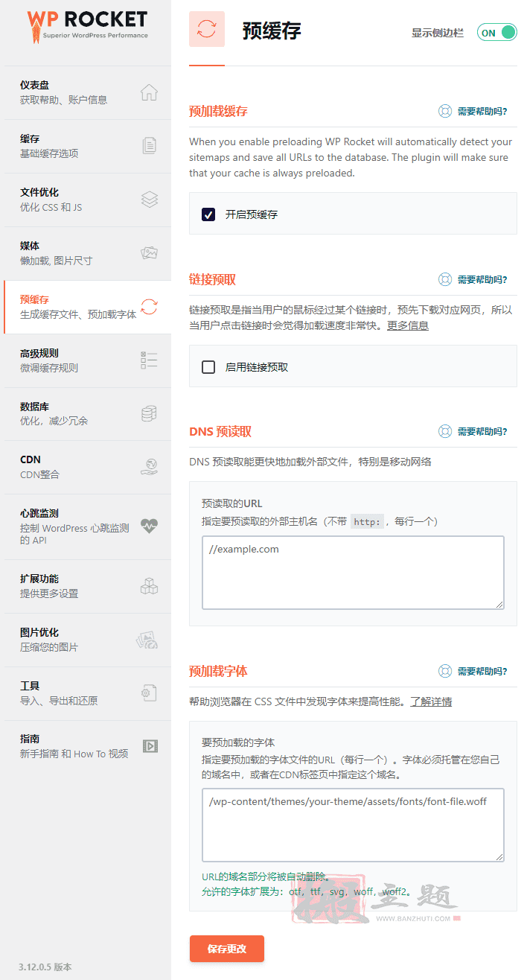Click the 3.12.0.5 版本 text
524x980 pixels.
(x=45, y=967)
